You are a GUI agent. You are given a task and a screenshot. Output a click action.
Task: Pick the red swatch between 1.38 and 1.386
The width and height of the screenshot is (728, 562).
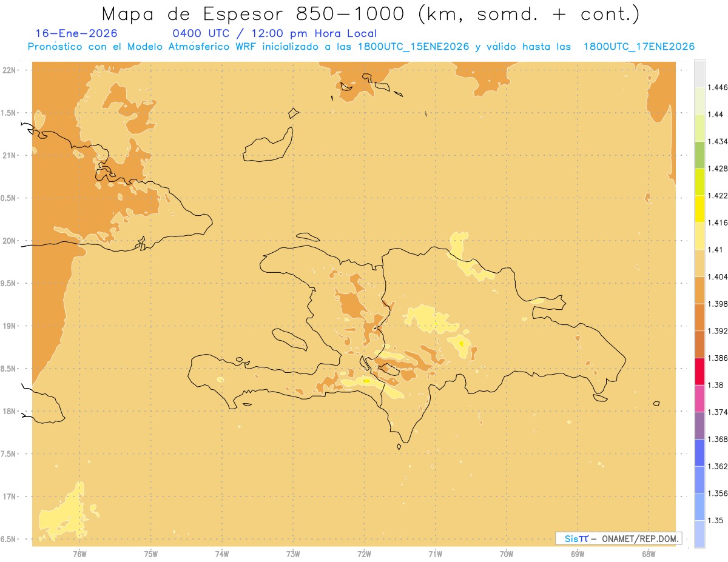tap(699, 371)
